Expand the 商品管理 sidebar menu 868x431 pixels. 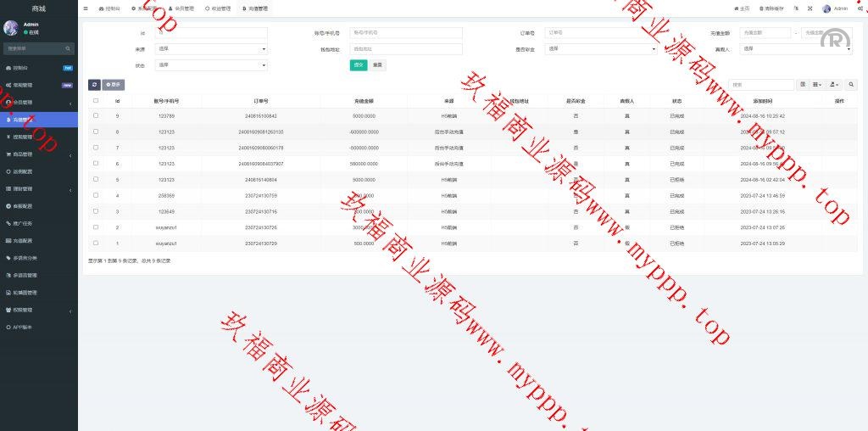pos(38,154)
